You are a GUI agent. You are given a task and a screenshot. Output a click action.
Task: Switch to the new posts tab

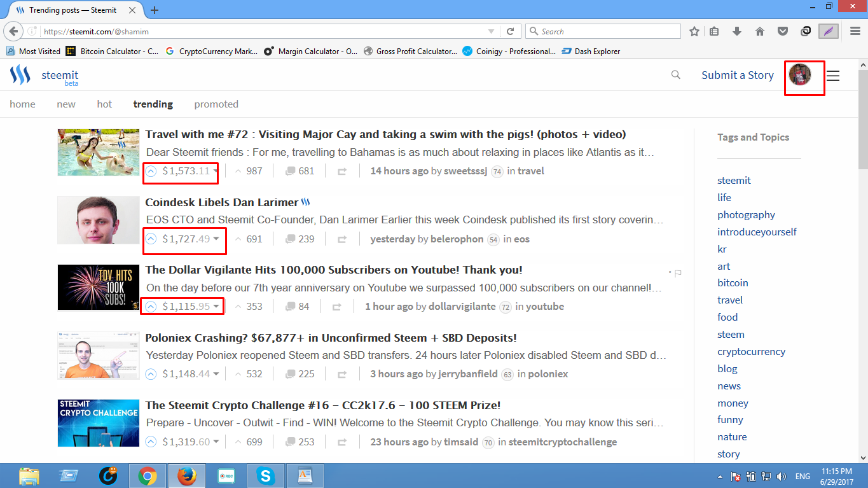pos(66,104)
